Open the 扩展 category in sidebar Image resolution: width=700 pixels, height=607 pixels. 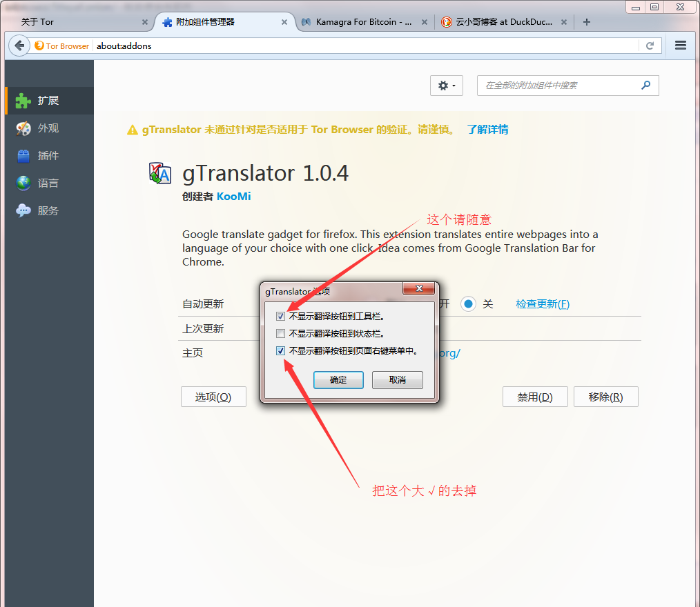(x=49, y=101)
